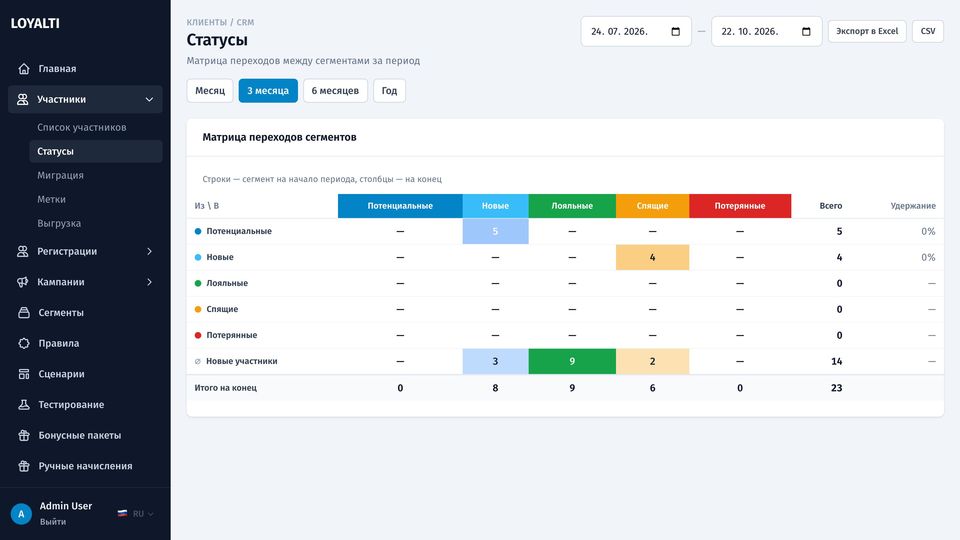Click the Удержание column header
The image size is (960, 540).
pos(913,206)
